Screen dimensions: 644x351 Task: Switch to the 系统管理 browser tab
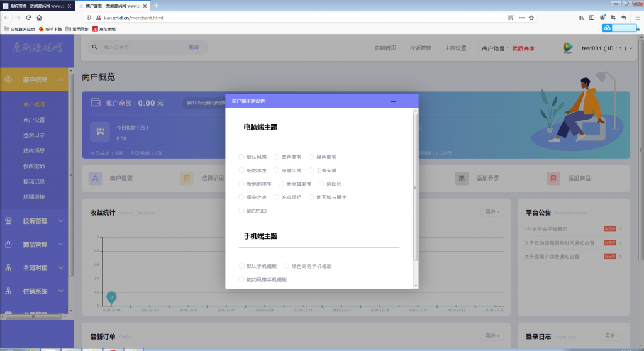(x=35, y=5)
